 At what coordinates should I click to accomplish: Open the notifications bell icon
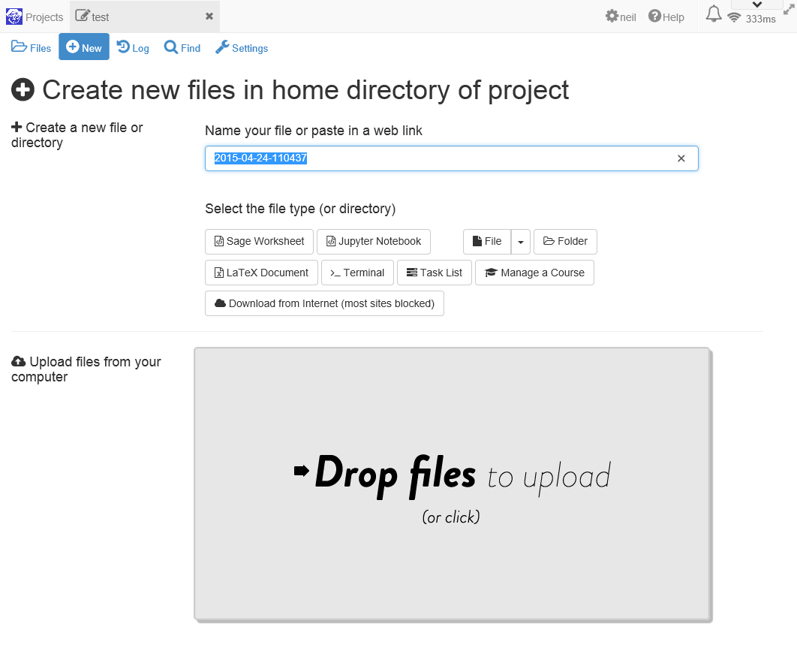tap(714, 14)
